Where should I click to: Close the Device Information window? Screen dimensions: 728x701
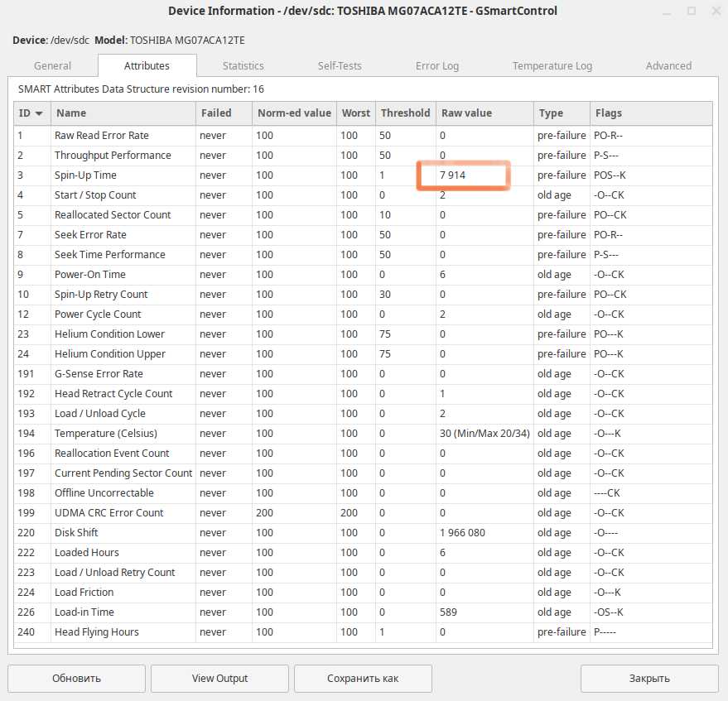(716, 11)
